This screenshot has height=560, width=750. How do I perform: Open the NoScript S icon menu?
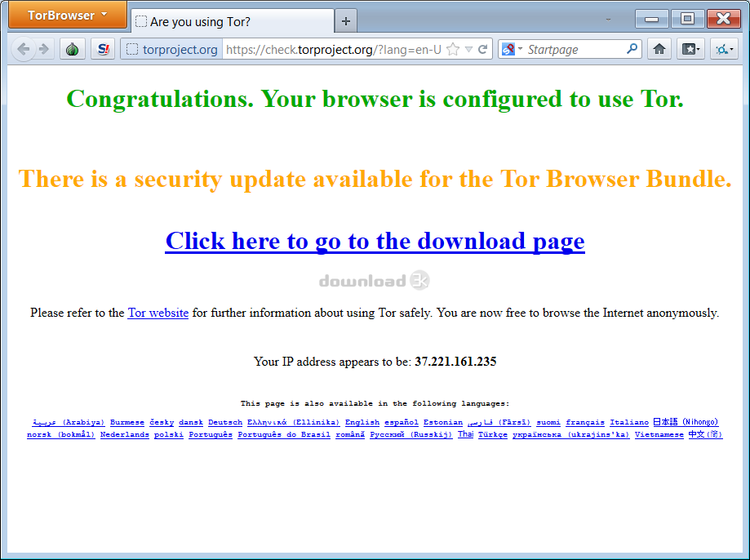103,49
